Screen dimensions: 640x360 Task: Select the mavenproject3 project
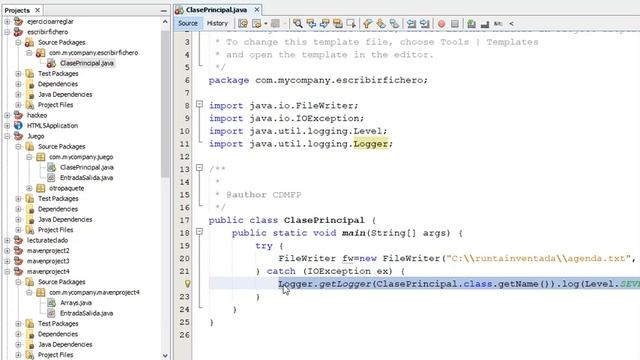pyautogui.click(x=48, y=261)
